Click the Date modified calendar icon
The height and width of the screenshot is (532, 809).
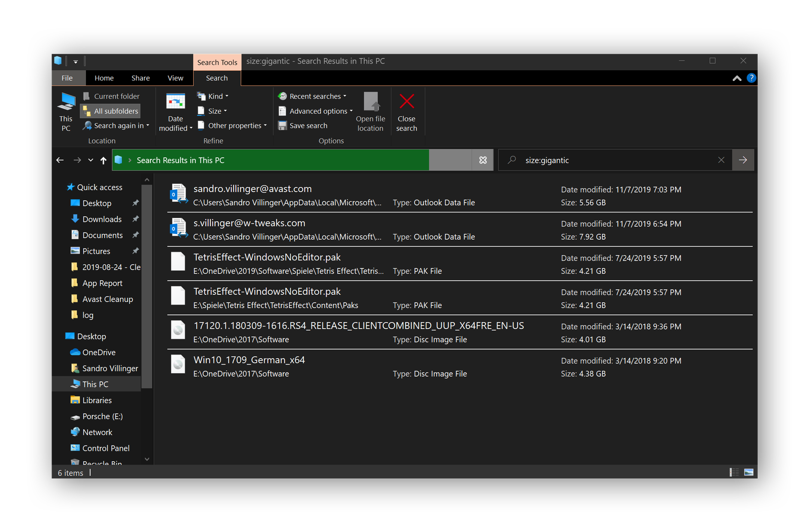point(175,102)
